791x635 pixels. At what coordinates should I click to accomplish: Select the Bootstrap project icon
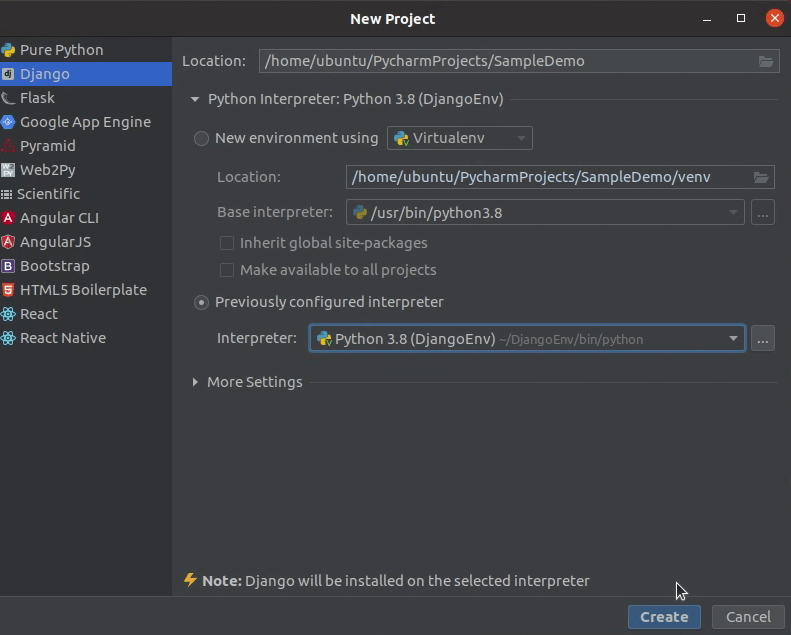tap(9, 266)
